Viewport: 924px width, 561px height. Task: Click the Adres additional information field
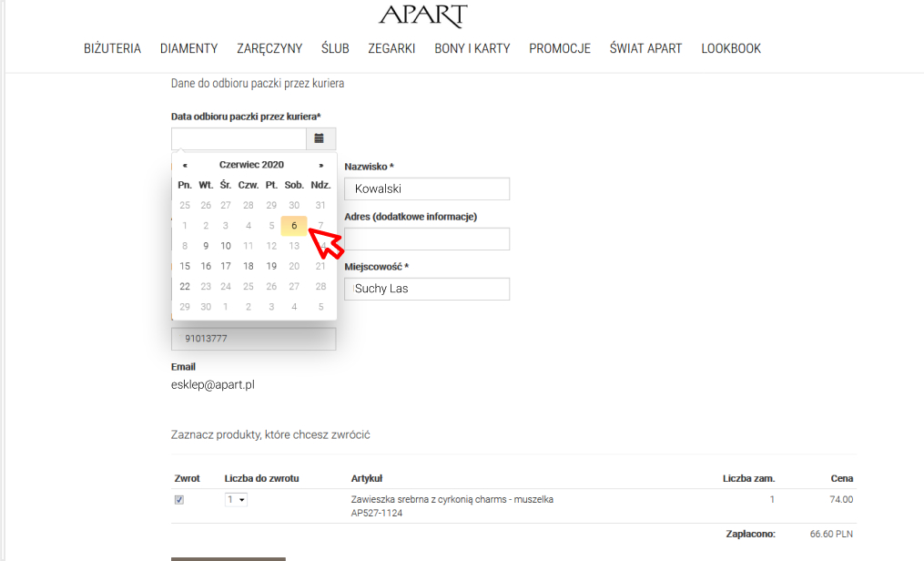pos(426,239)
